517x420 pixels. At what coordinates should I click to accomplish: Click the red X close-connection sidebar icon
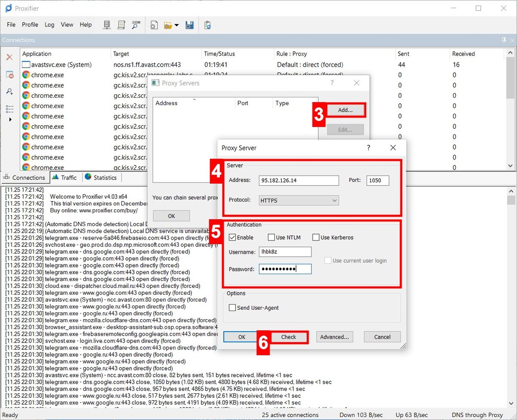click(x=9, y=57)
